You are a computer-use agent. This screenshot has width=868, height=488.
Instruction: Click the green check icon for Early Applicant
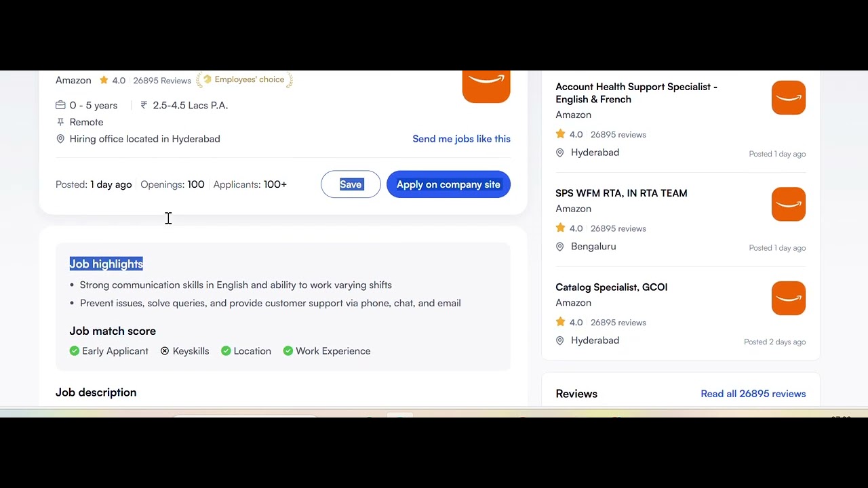[x=75, y=351]
